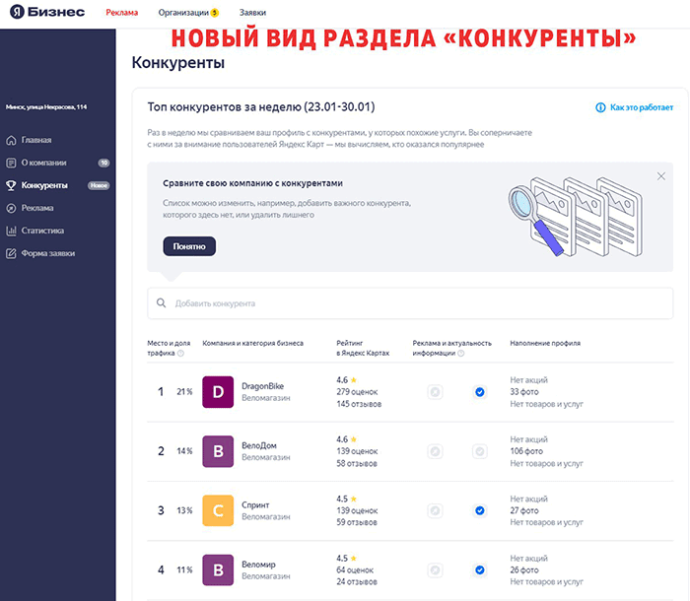Open the Как это работает link

click(x=641, y=107)
